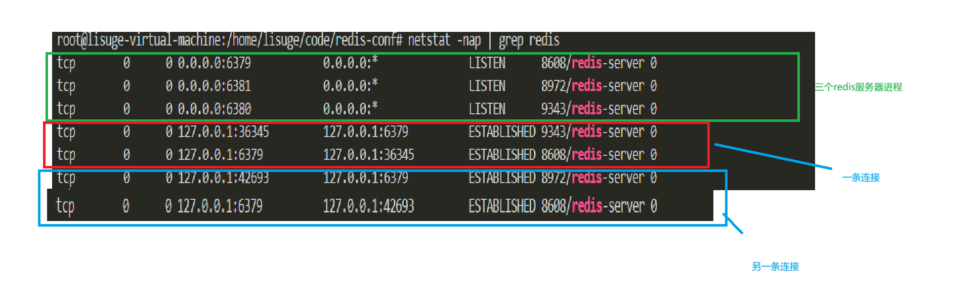Image resolution: width=980 pixels, height=305 pixels.
Task: Click local address "0.0.0.0:6380"
Action: [x=215, y=109]
